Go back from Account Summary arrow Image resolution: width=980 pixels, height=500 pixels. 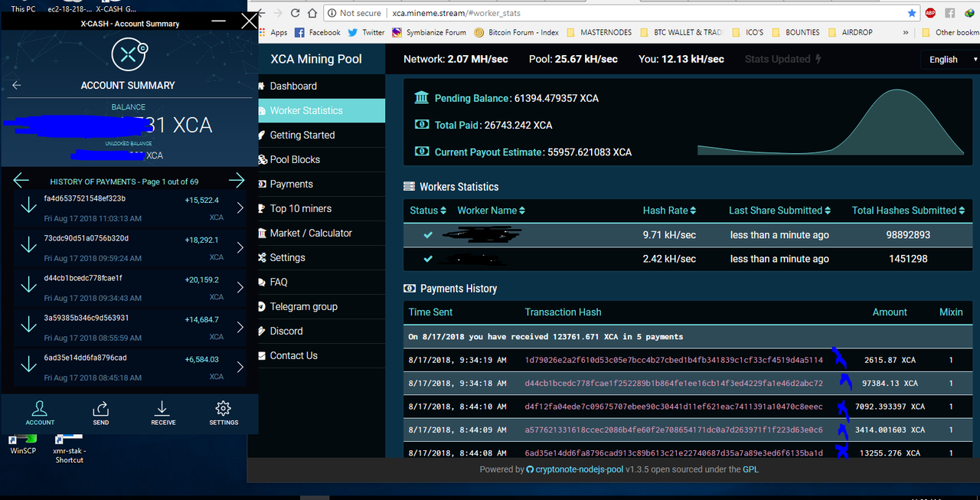(17, 86)
